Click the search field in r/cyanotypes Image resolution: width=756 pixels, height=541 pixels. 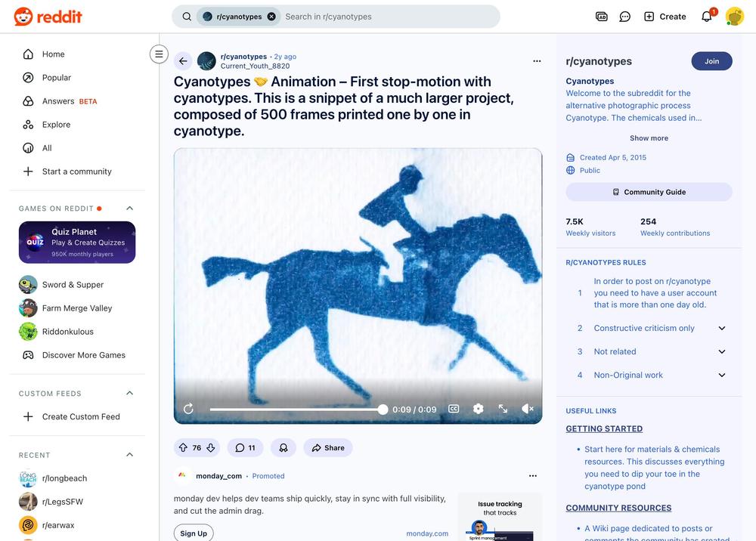(386, 17)
